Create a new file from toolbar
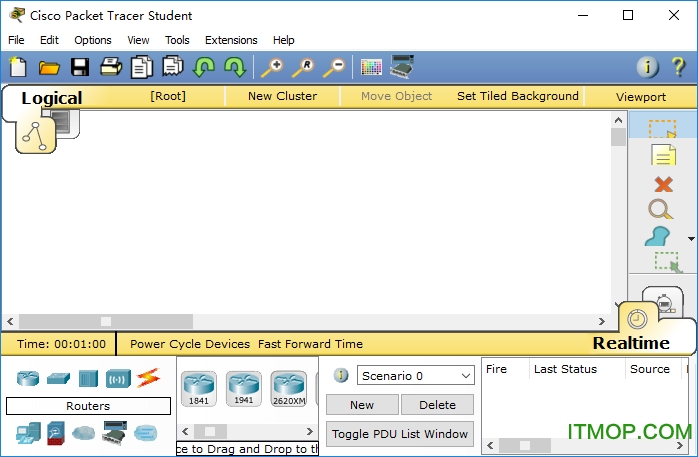The image size is (698, 457). click(x=18, y=67)
